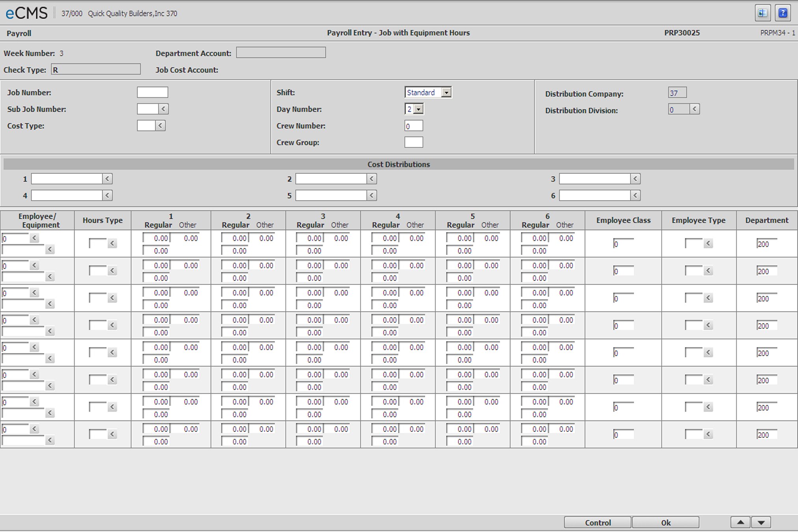Click Department field in eighth grid row

pos(767,435)
